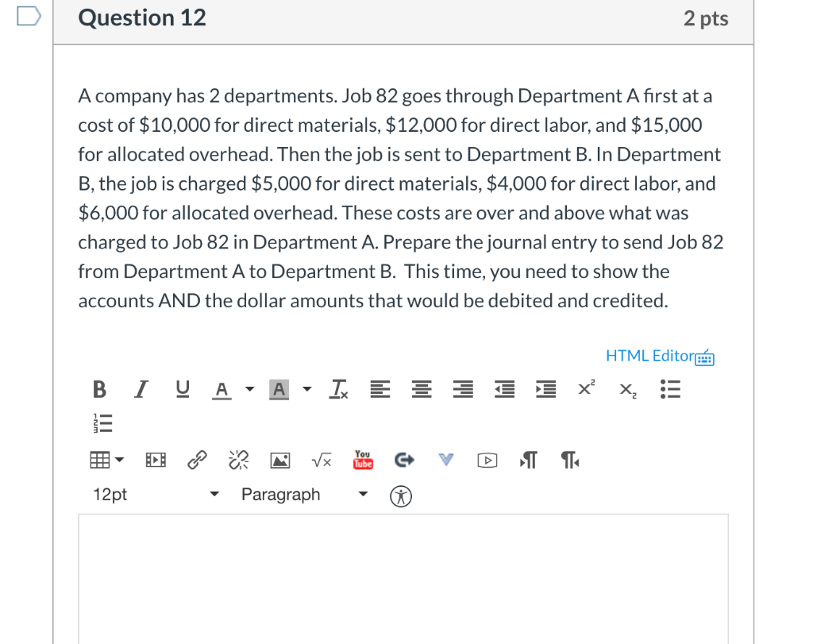
Task: Align text right
Action: coord(463,389)
